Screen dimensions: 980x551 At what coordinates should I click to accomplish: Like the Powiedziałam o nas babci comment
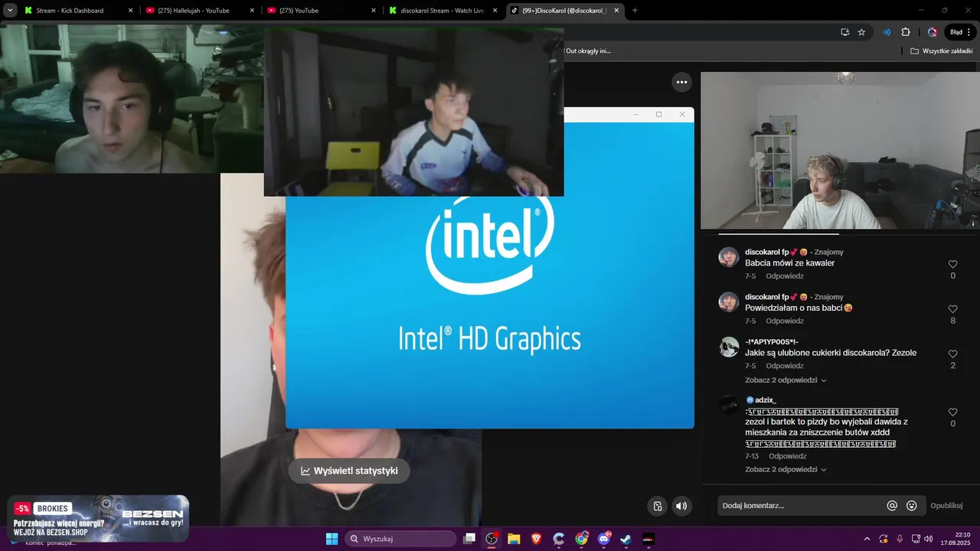click(952, 309)
